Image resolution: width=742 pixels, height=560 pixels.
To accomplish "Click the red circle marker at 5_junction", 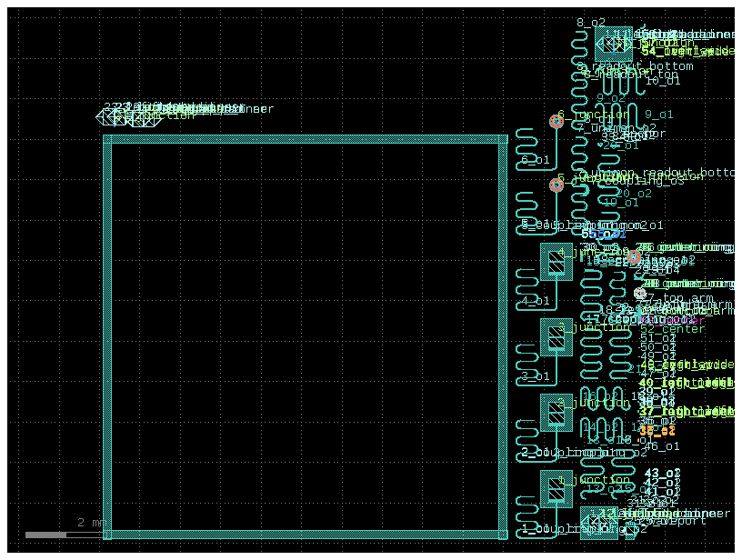I will (556, 185).
